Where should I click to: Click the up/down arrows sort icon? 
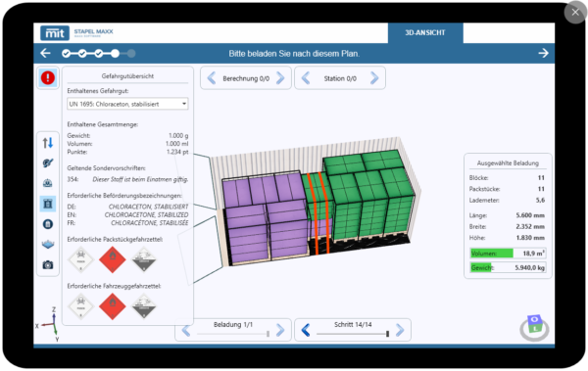click(48, 143)
